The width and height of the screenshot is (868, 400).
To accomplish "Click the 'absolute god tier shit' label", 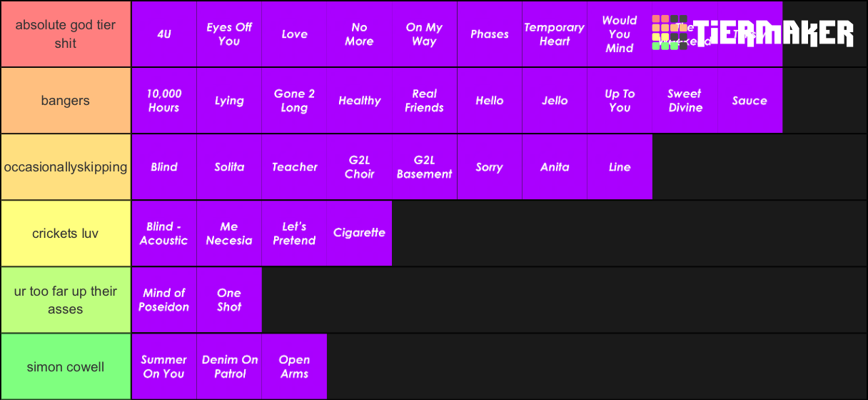I will tap(66, 34).
